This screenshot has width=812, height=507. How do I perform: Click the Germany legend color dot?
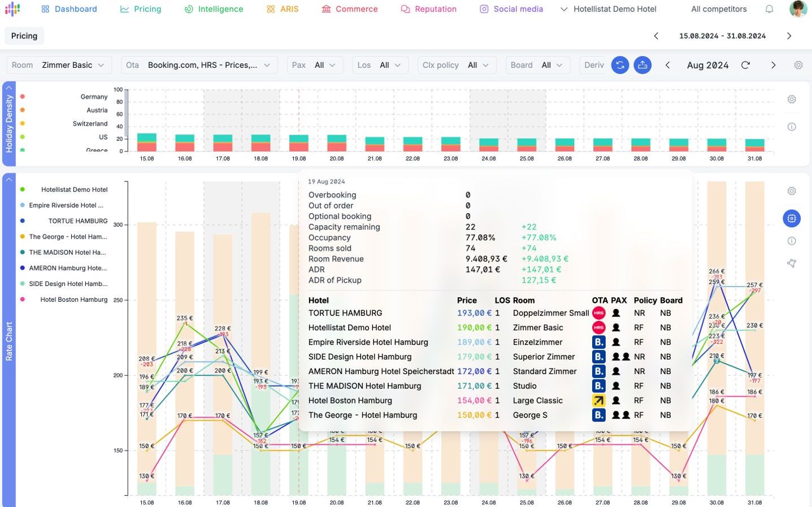tap(23, 97)
